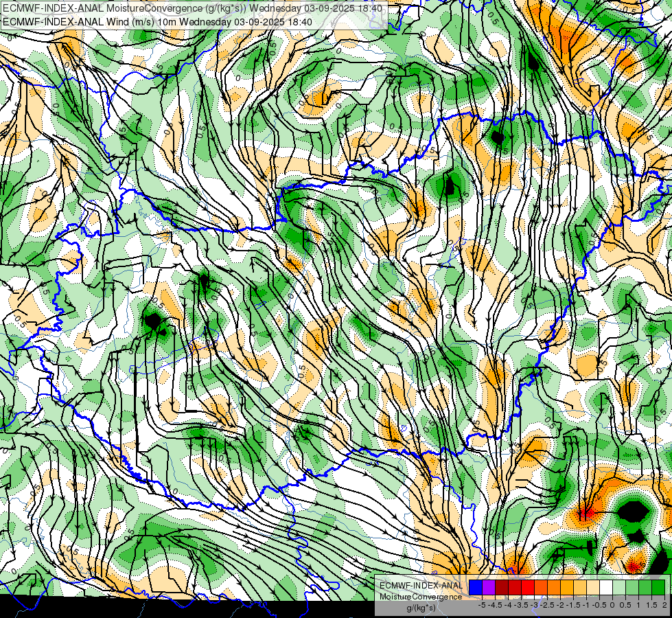This screenshot has width=672, height=618.
Task: Click the legend tick value -5
Action: 482,605
